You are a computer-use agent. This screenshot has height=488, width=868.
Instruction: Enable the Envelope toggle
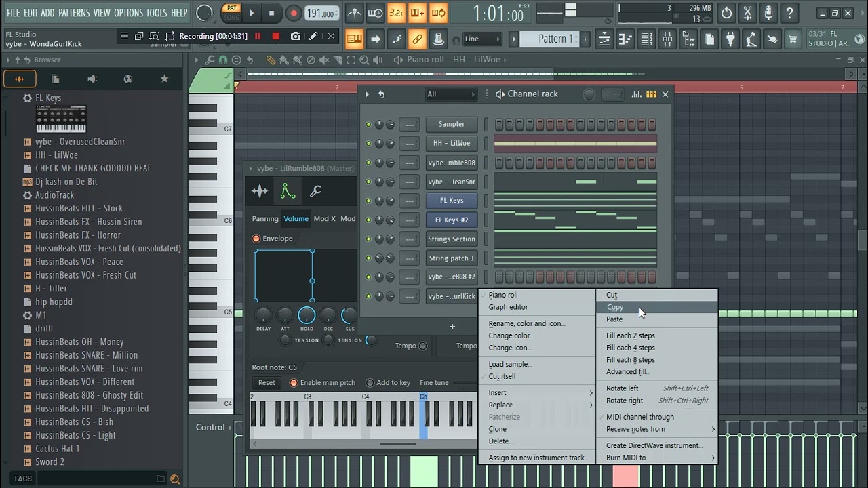[256, 239]
